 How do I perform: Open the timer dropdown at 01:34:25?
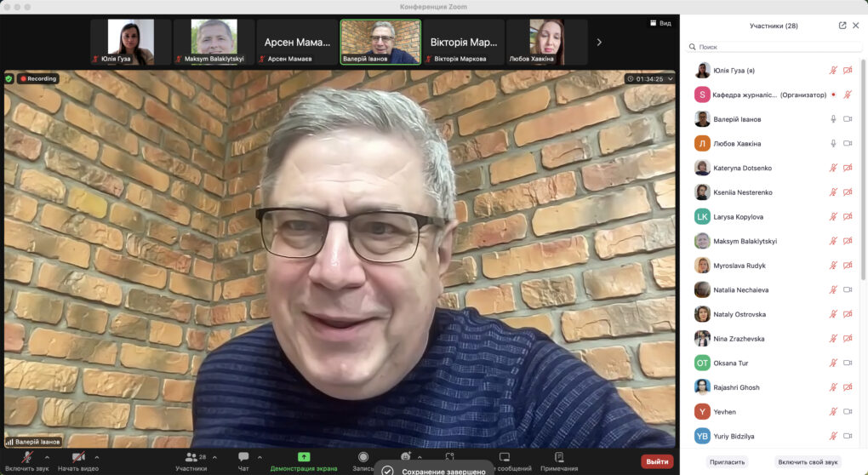point(671,79)
